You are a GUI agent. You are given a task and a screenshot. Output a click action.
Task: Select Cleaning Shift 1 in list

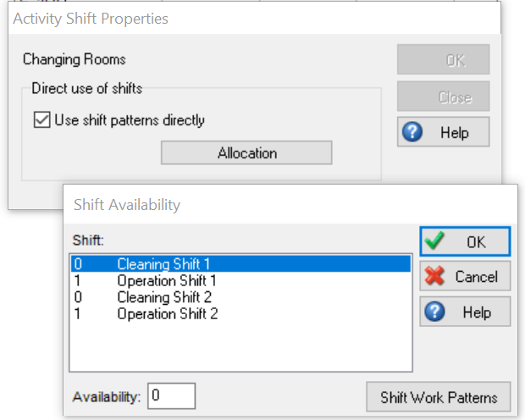tap(240, 264)
